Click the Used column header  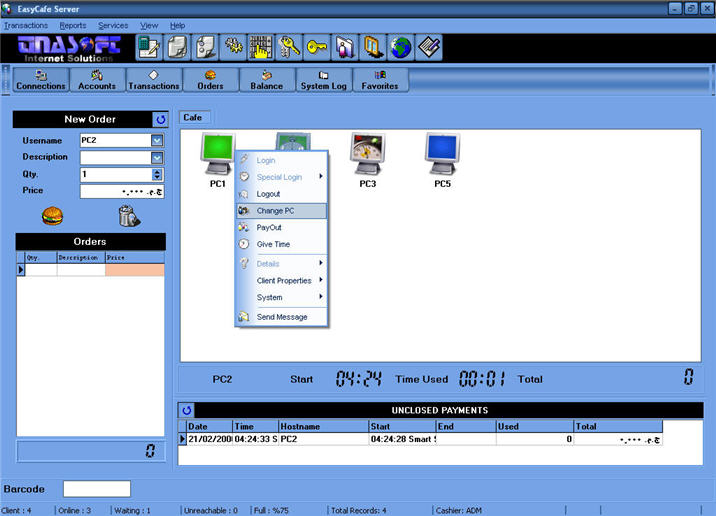pos(534,426)
